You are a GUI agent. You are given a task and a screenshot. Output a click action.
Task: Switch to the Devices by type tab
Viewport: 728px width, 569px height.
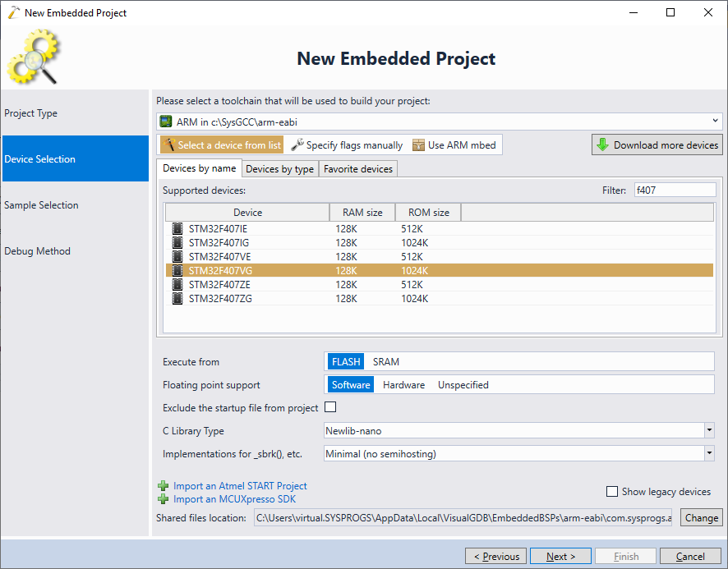[x=279, y=169]
